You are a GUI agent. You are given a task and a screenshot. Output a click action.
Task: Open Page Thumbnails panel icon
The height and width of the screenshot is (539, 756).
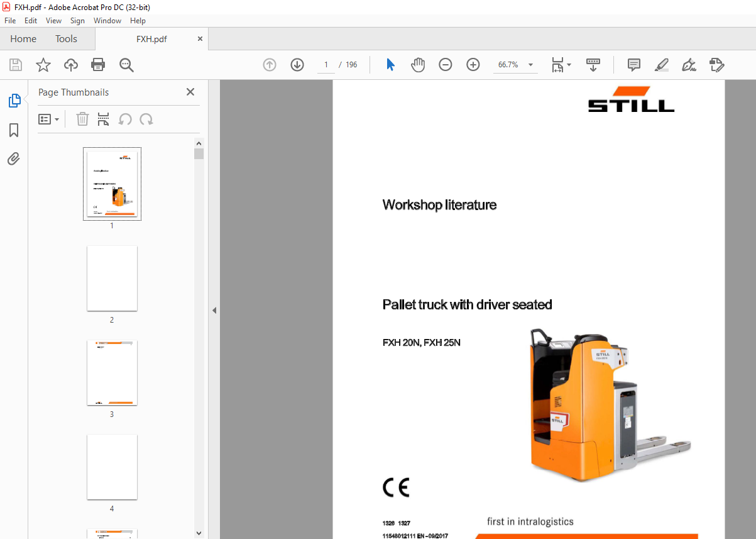tap(14, 101)
